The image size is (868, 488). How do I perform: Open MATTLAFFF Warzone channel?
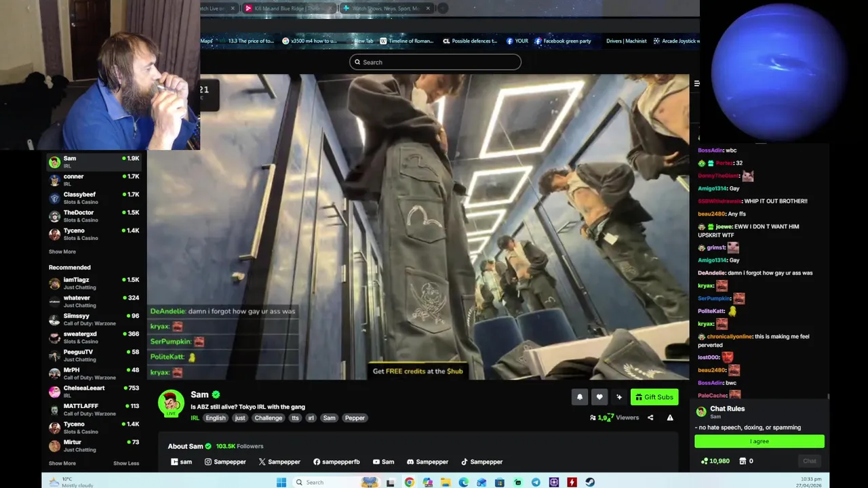94,409
